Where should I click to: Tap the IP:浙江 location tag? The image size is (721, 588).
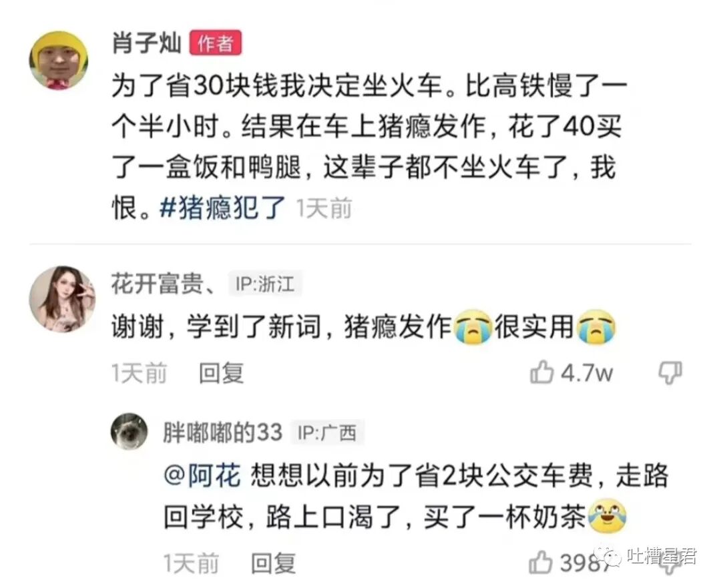265,283
